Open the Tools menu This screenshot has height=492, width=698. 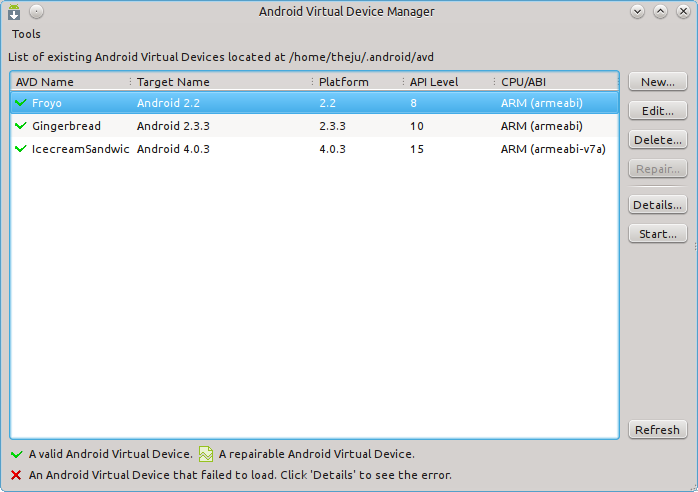coord(26,34)
